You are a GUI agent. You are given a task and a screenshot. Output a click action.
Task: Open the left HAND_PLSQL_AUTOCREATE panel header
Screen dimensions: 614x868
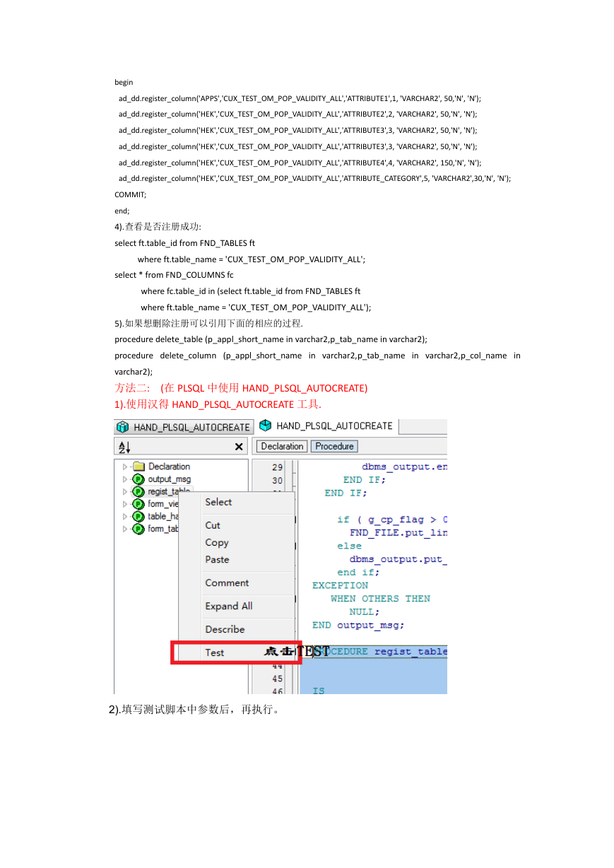click(x=184, y=427)
